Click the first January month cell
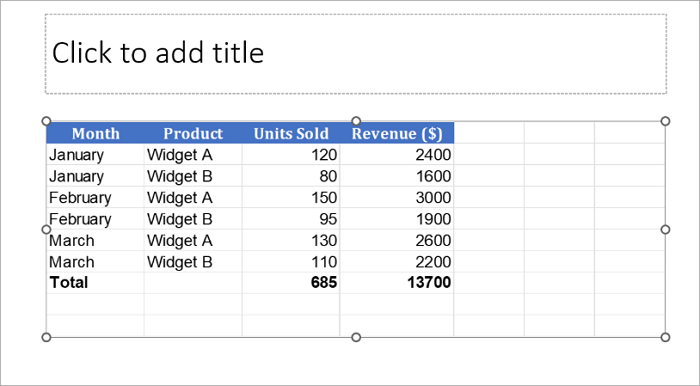The width and height of the screenshot is (700, 386). click(95, 154)
